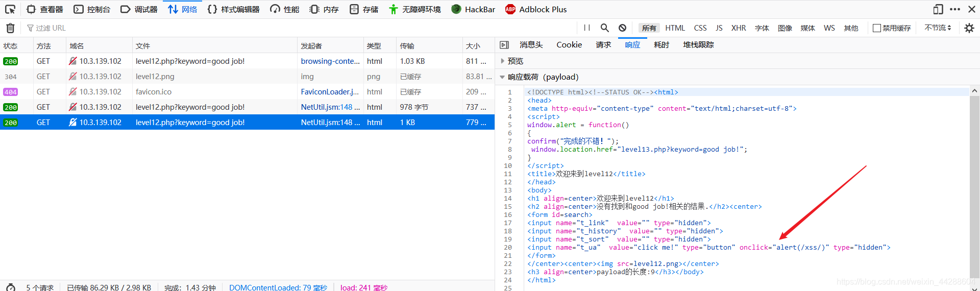This screenshot has height=291, width=980.
Task: Open the HackBar panel
Action: tap(473, 9)
